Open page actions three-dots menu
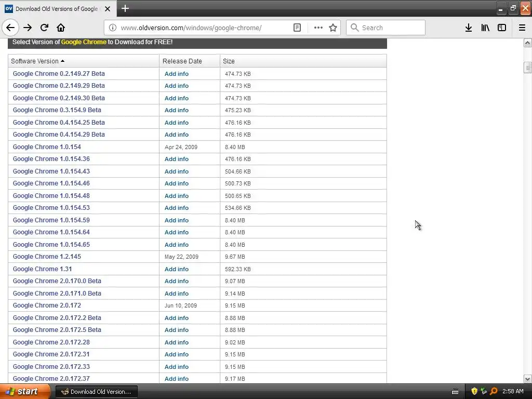532x399 pixels. point(318,28)
